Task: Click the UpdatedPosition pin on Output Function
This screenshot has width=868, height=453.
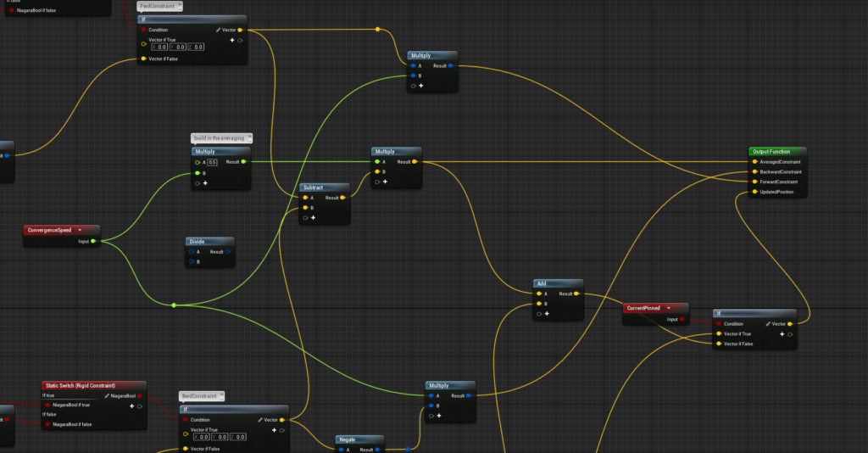Action: (754, 193)
